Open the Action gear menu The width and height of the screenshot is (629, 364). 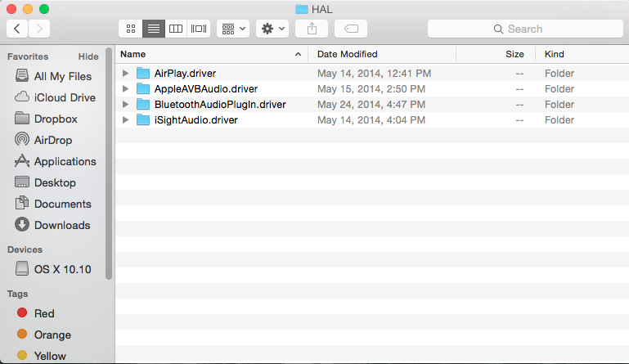272,29
